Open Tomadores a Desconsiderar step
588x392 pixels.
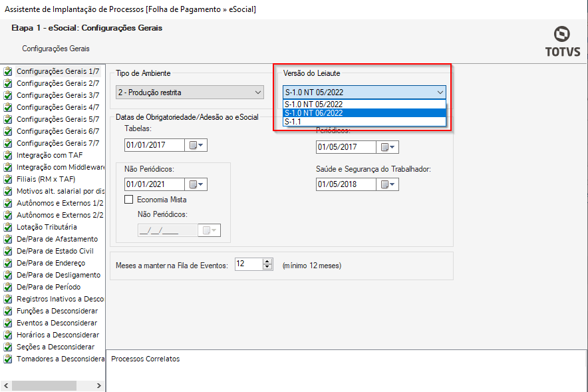61,359
